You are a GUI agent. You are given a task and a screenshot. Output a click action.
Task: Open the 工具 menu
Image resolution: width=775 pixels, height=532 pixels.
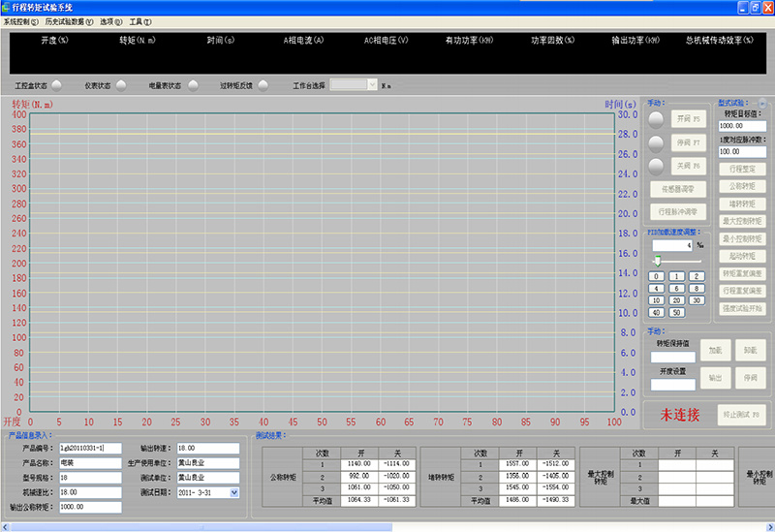pos(140,21)
